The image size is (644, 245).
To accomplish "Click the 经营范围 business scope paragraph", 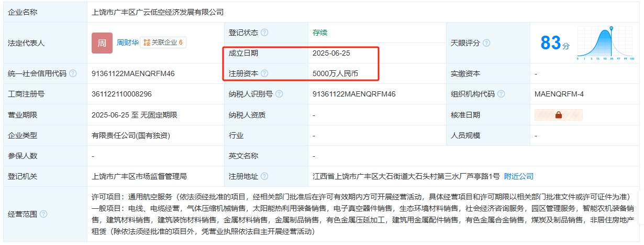I will pyautogui.click(x=364, y=214).
